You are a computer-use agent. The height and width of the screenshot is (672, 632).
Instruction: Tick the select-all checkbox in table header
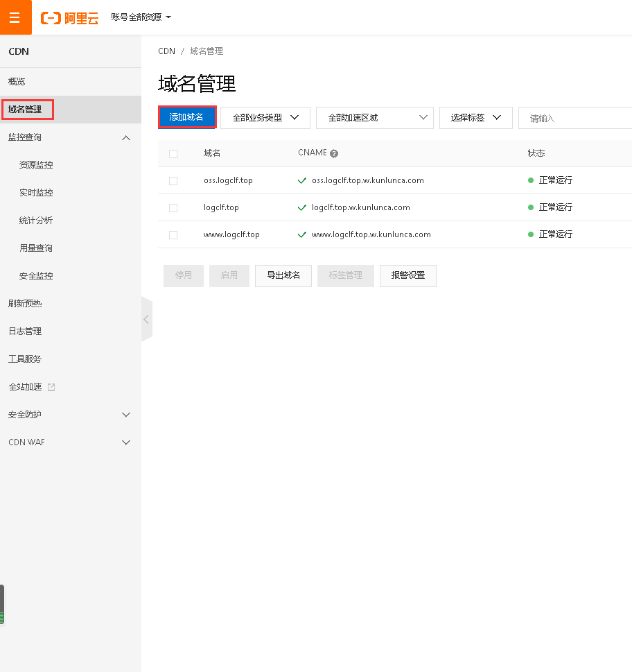pos(173,153)
